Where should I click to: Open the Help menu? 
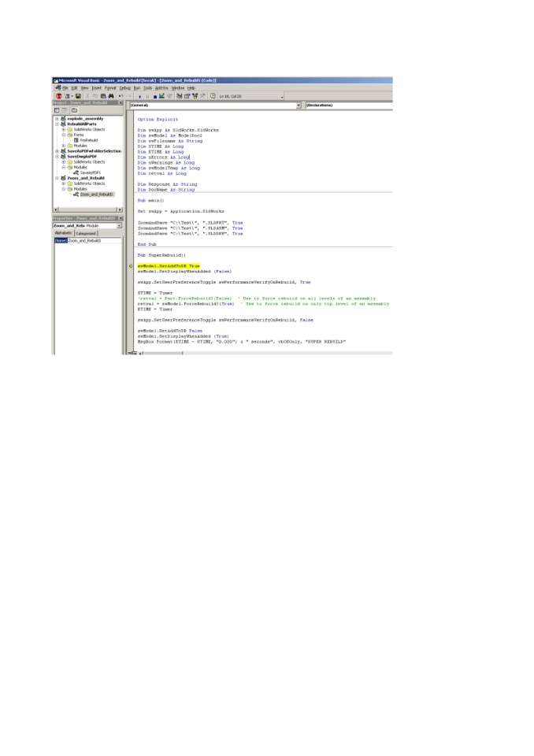[x=191, y=87]
